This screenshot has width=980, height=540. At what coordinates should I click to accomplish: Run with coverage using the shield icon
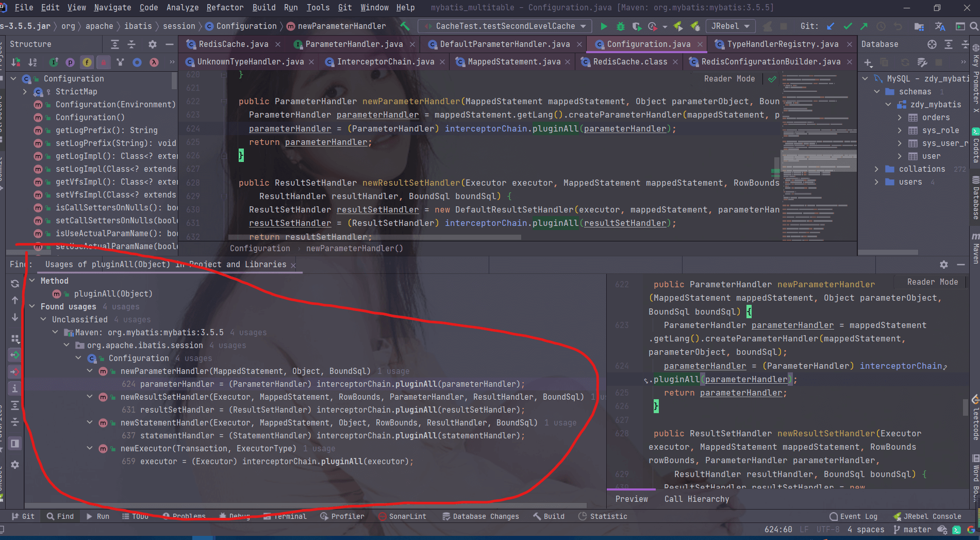click(x=637, y=26)
